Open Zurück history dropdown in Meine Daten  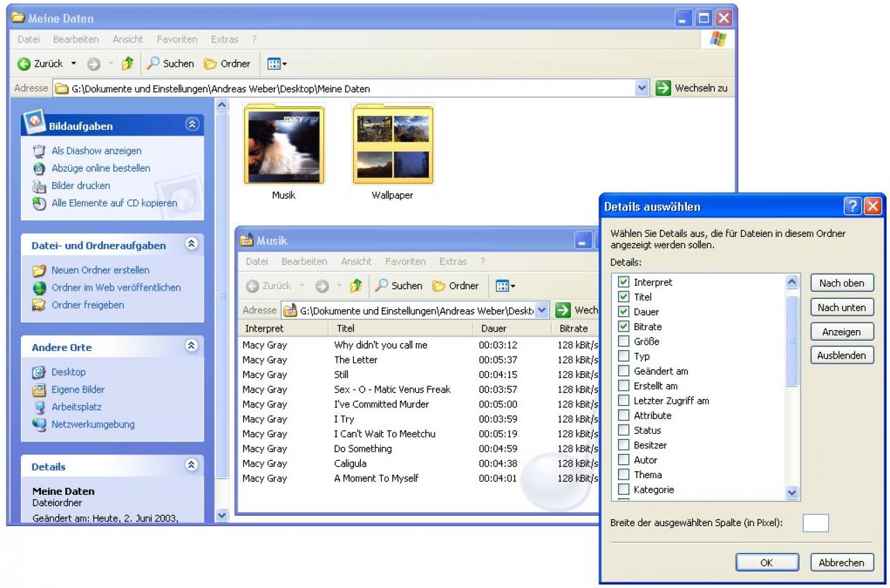point(74,64)
